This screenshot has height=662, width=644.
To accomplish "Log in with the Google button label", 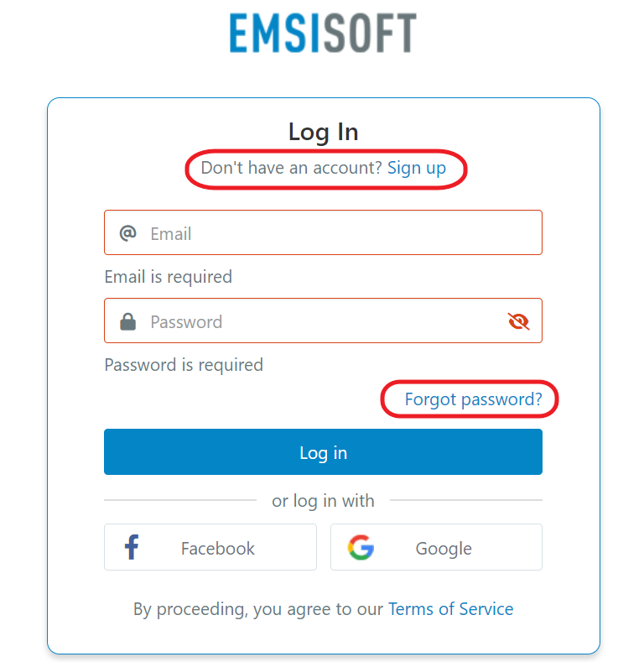I will (444, 549).
